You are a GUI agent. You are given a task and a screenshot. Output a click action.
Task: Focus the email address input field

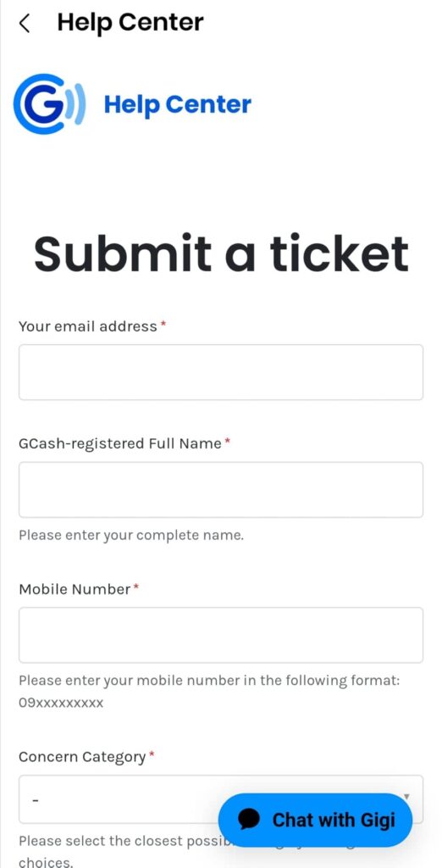tap(221, 372)
